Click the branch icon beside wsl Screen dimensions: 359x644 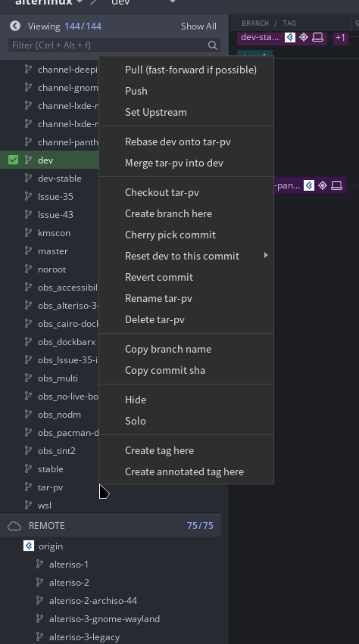pos(28,505)
